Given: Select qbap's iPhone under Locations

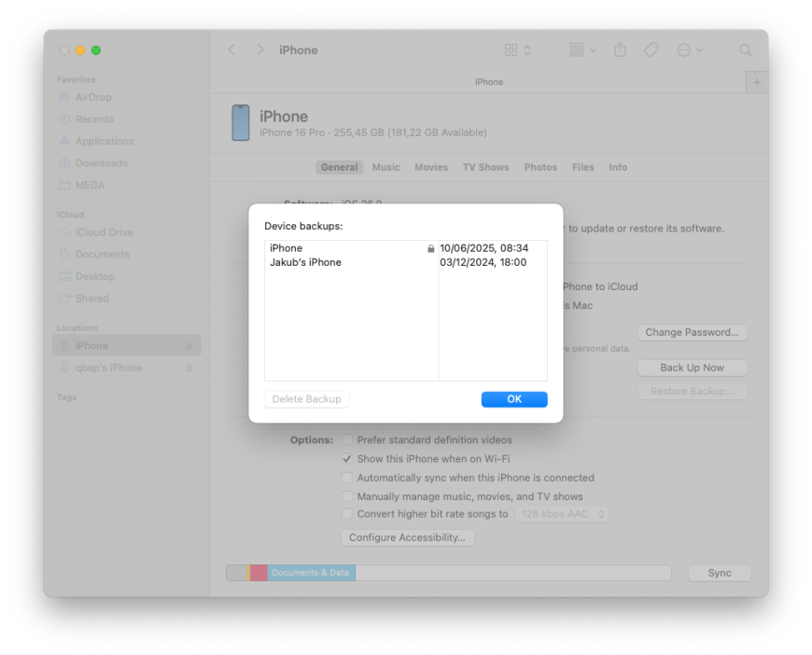Looking at the screenshot, I should point(126,368).
